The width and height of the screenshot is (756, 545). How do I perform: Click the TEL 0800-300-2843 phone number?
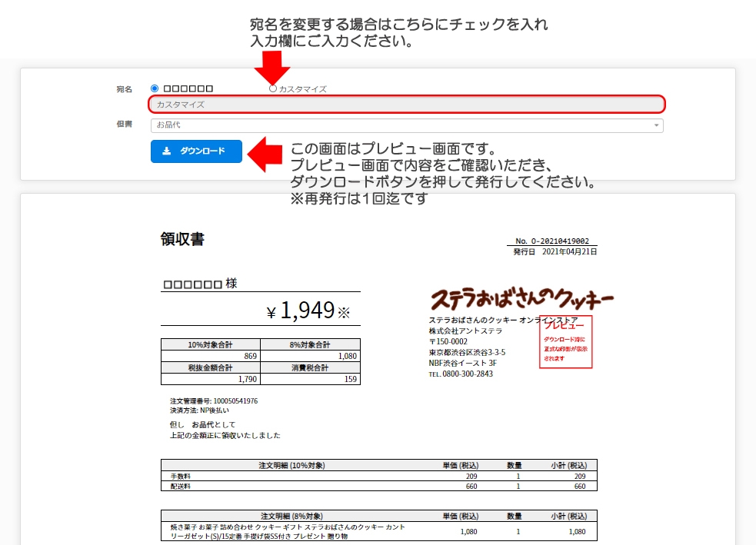461,374
